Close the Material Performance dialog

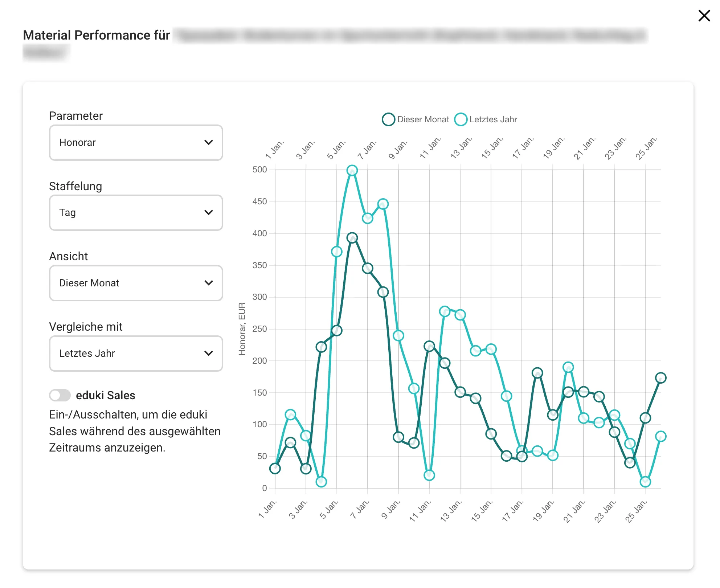point(704,16)
